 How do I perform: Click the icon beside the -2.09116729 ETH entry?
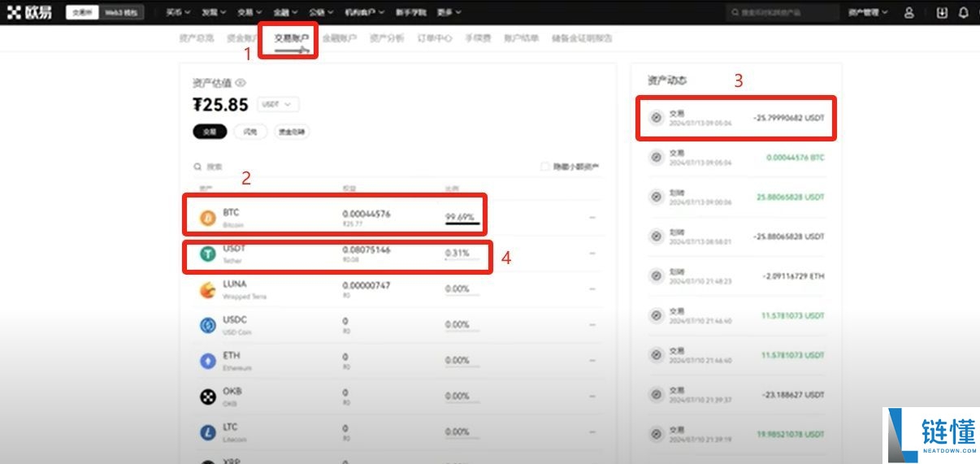pyautogui.click(x=657, y=276)
